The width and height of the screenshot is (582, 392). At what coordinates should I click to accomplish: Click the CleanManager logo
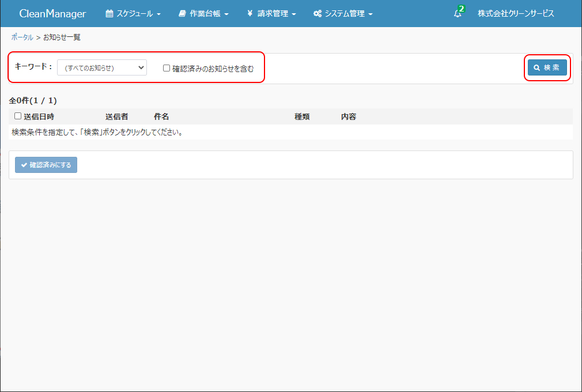coord(52,14)
